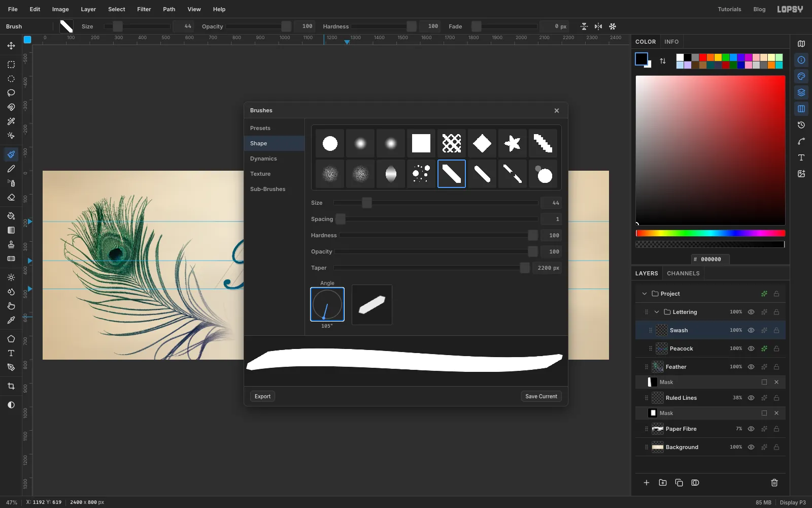This screenshot has width=812, height=508.
Task: Open the Layer menu
Action: [x=88, y=9]
